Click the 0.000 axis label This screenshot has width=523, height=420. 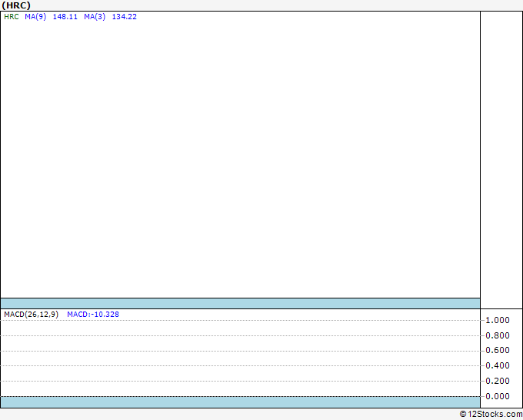(498, 396)
